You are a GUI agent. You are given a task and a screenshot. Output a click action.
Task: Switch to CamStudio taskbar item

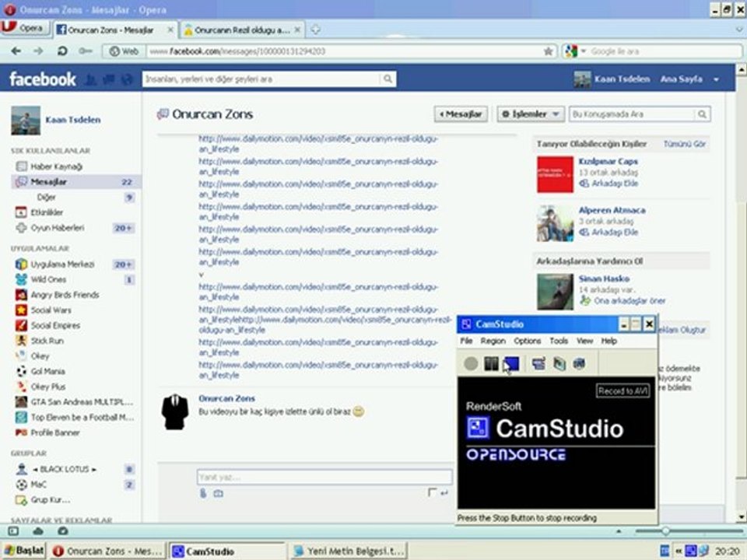[227, 551]
